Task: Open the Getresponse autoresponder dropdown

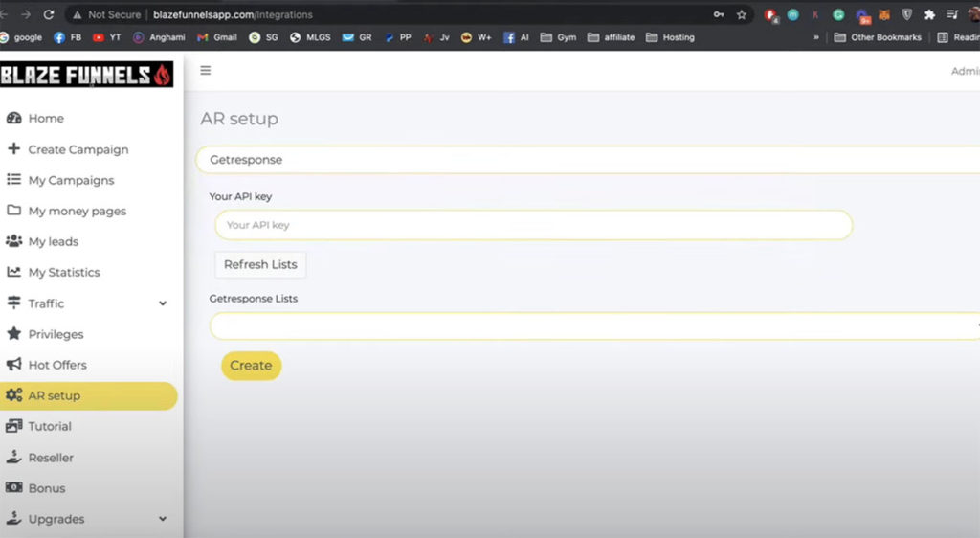Action: click(x=588, y=159)
